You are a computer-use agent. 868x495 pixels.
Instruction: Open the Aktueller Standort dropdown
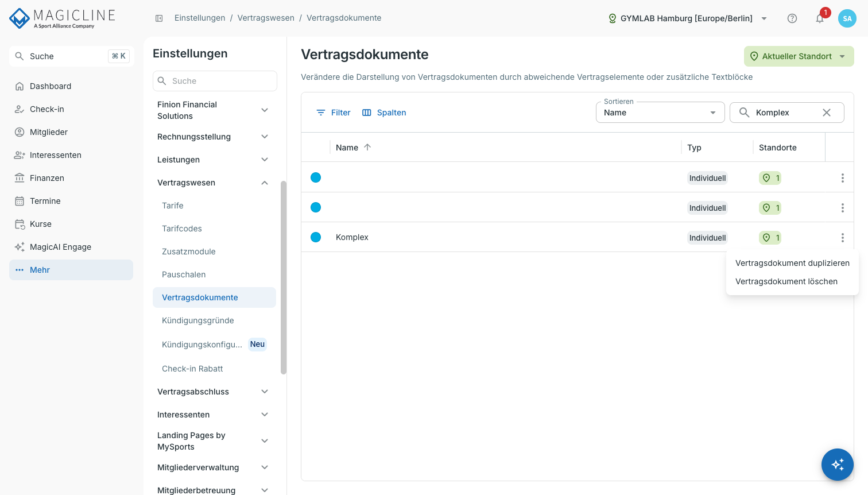[799, 56]
